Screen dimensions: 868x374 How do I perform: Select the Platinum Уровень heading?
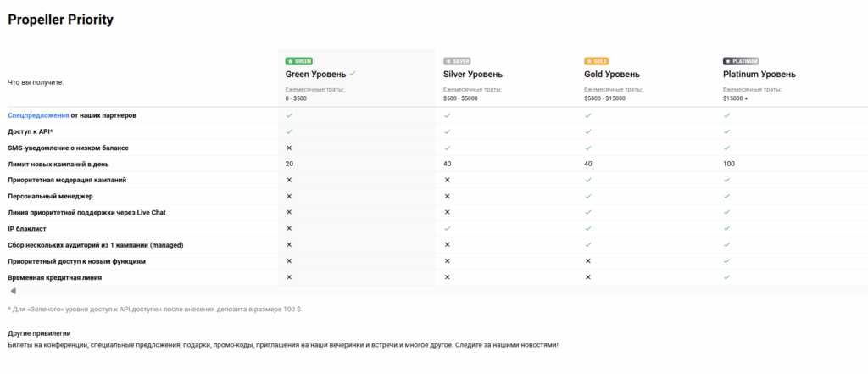pyautogui.click(x=759, y=75)
